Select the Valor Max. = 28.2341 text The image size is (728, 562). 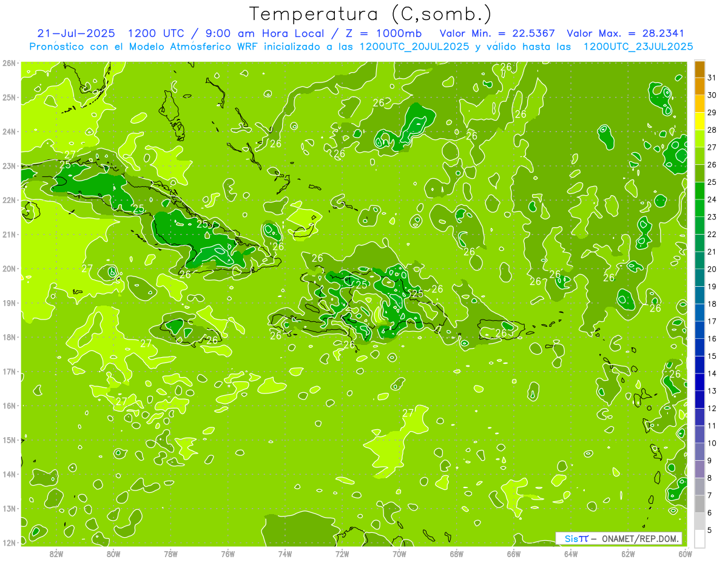625,33
